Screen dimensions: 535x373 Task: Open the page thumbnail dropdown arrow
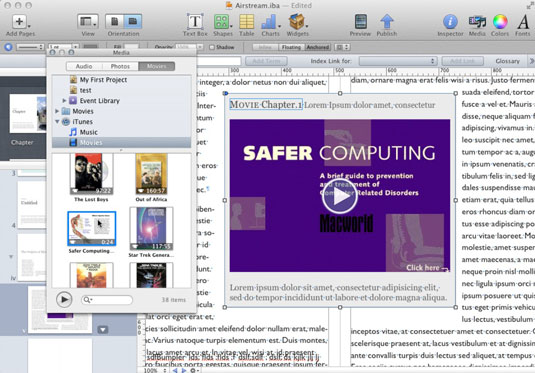coord(103,329)
